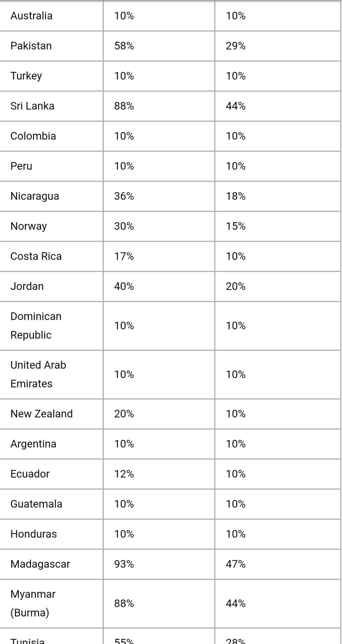Select the Peru country name
The width and height of the screenshot is (342, 644).
[x=21, y=166]
